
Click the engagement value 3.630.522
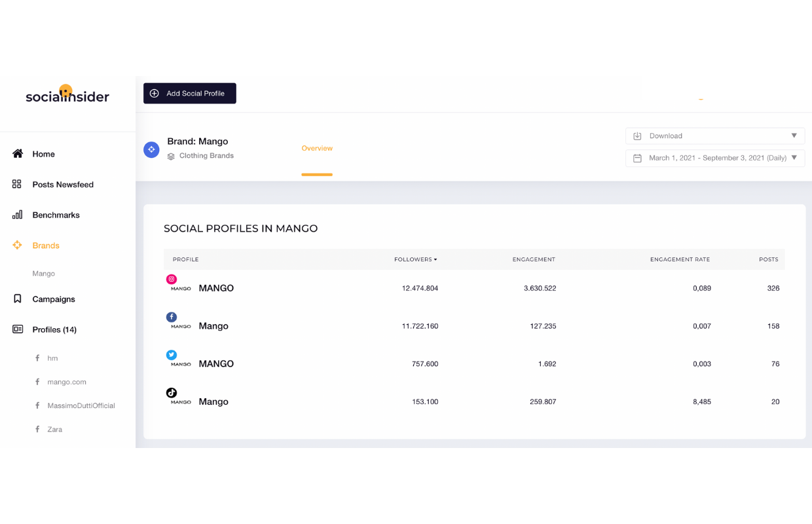point(540,288)
